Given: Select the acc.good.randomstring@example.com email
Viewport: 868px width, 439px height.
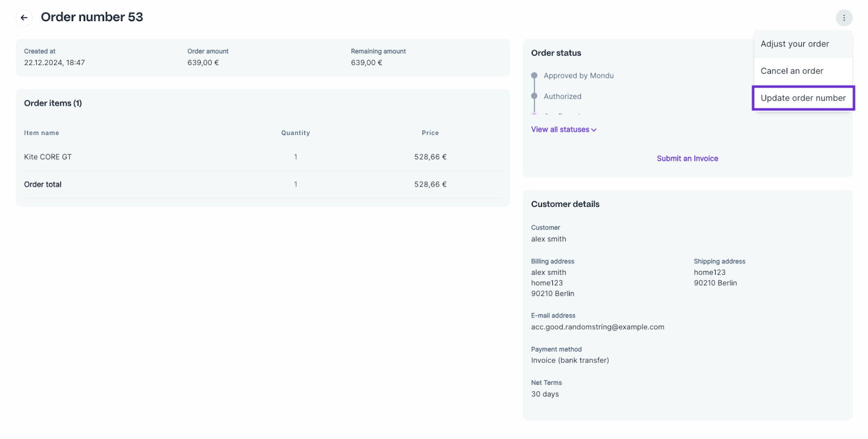Looking at the screenshot, I should tap(597, 327).
